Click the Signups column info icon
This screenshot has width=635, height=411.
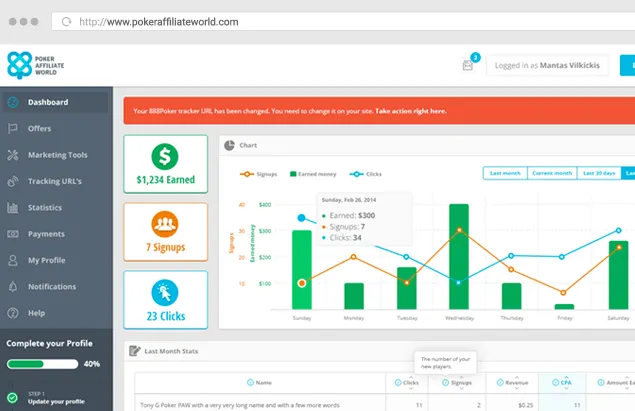[447, 382]
